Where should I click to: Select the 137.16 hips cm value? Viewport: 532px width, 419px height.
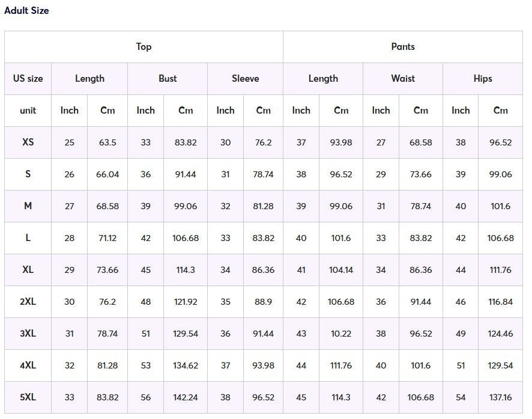tap(500, 397)
